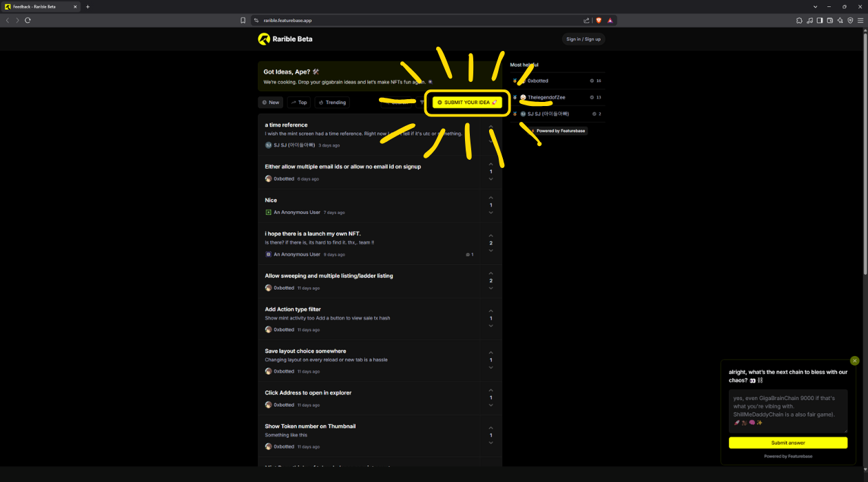
Task: Toggle the browser sidebar panel icon
Action: click(x=820, y=20)
